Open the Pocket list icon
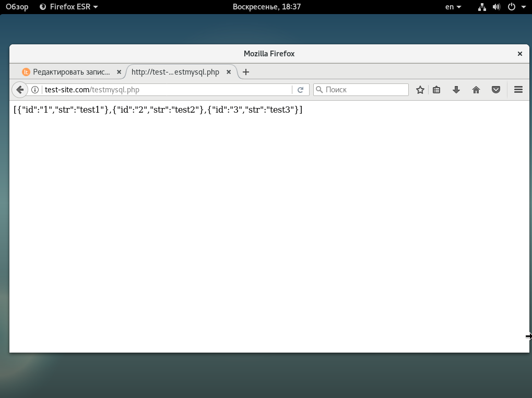The width and height of the screenshot is (532, 398). (496, 90)
